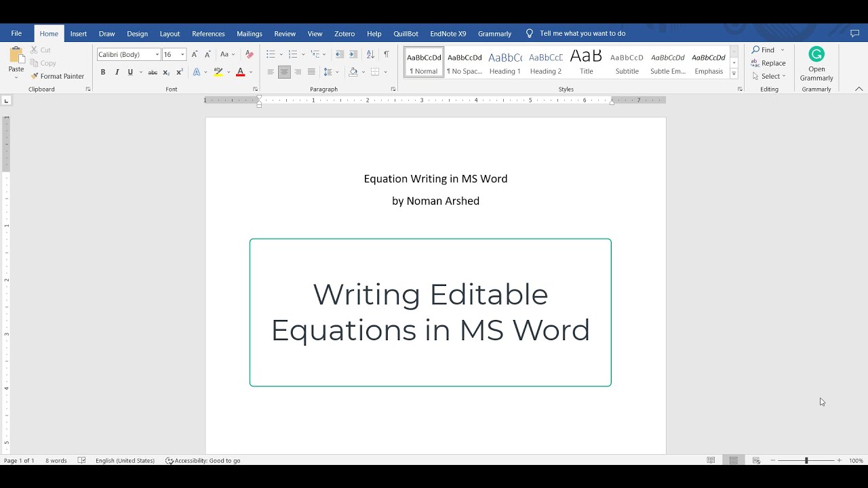Align text right
868x488 pixels.
298,72
